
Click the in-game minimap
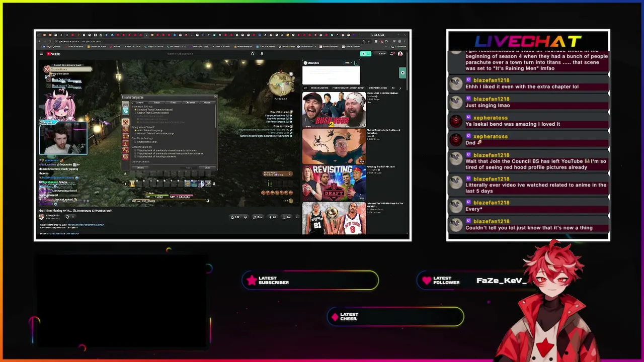pos(281,83)
